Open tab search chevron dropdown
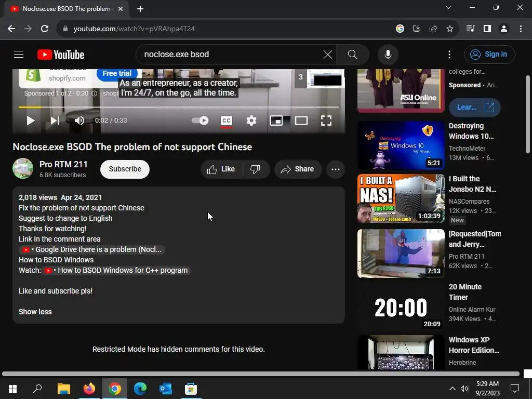 click(448, 7)
